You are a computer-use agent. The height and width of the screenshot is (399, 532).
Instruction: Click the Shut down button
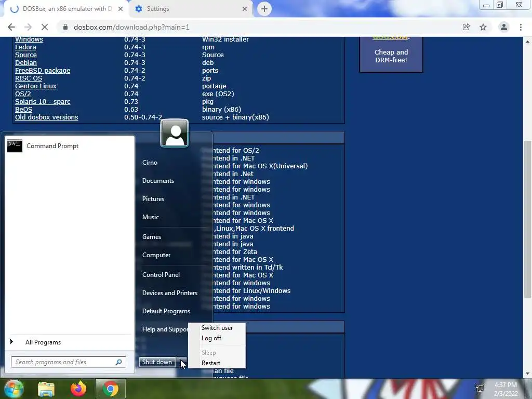[157, 362]
